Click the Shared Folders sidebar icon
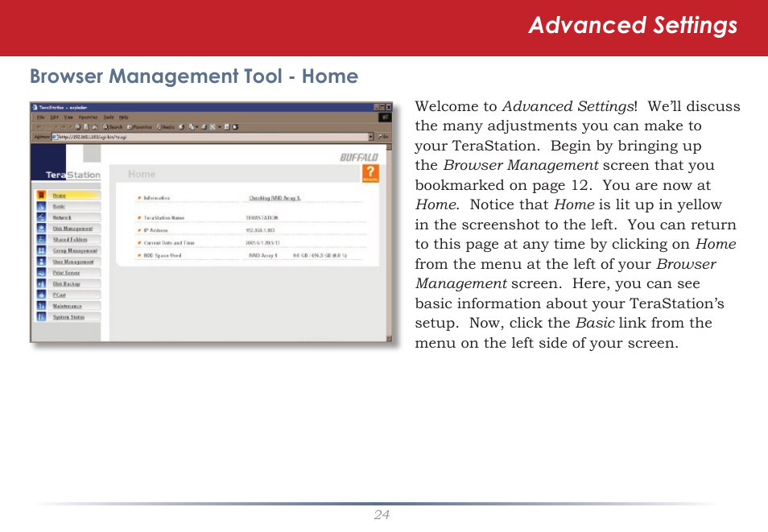 tap(42, 239)
